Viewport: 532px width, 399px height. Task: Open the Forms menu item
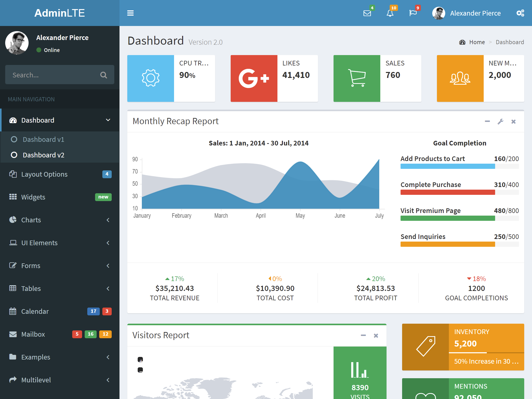(60, 265)
